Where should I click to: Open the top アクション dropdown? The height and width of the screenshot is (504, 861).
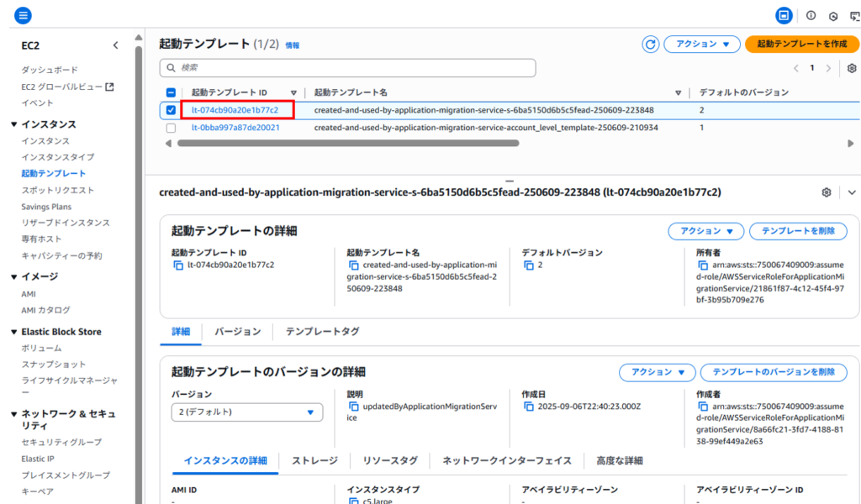point(702,45)
